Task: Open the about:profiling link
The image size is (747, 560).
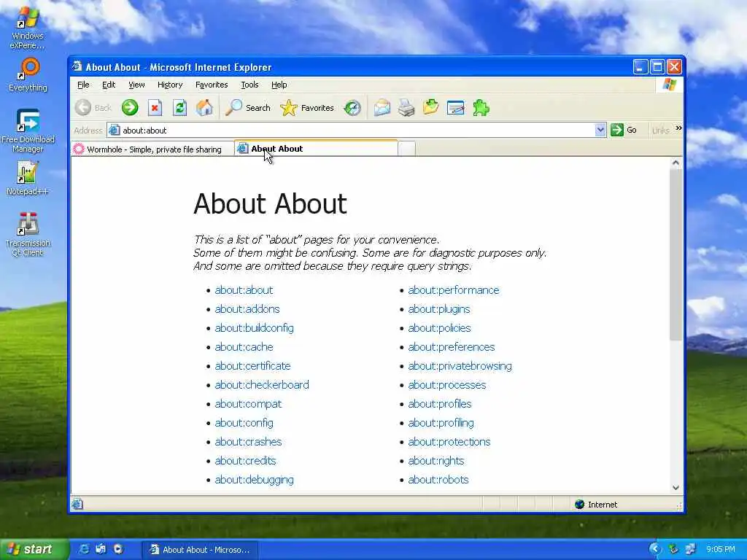Action: pos(441,423)
